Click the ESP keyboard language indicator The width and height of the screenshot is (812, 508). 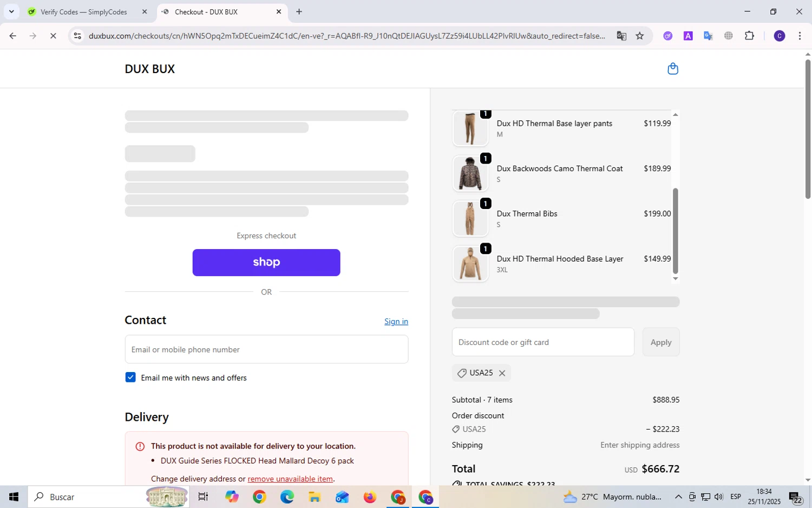click(735, 497)
